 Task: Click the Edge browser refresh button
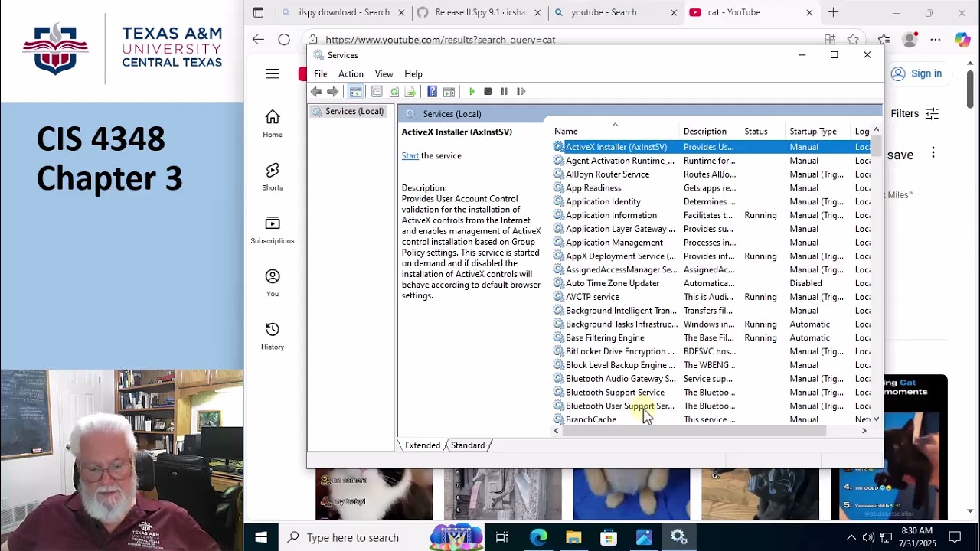(x=284, y=40)
